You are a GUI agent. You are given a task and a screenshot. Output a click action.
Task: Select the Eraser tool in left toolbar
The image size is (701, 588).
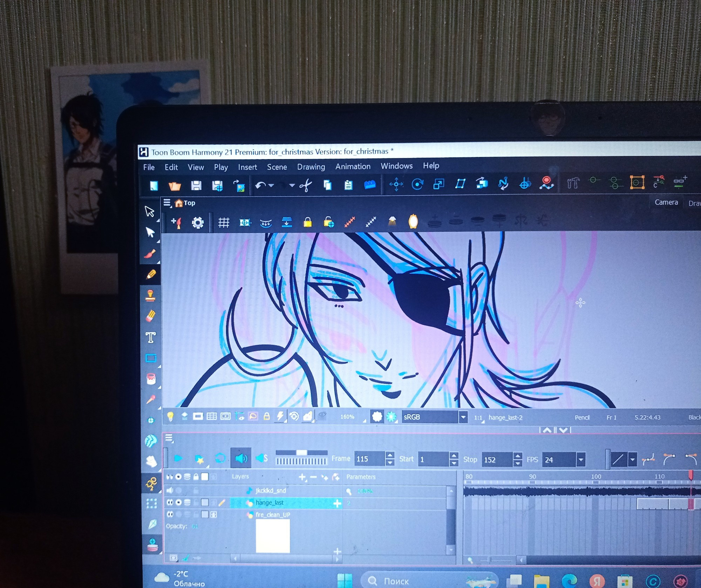pos(151,316)
